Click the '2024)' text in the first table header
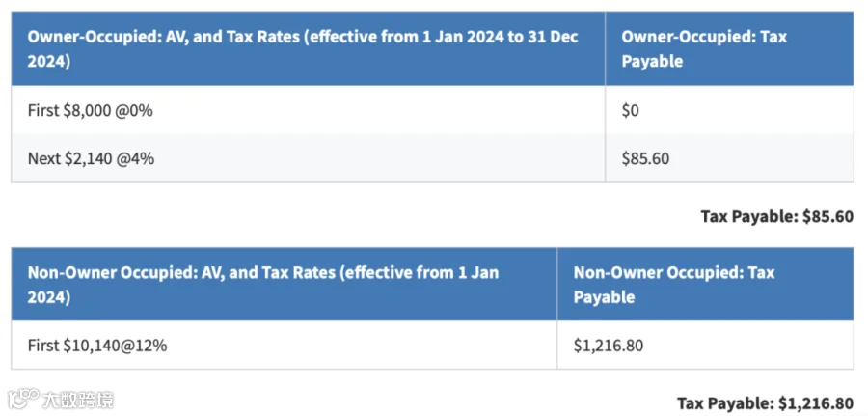 click(49, 61)
